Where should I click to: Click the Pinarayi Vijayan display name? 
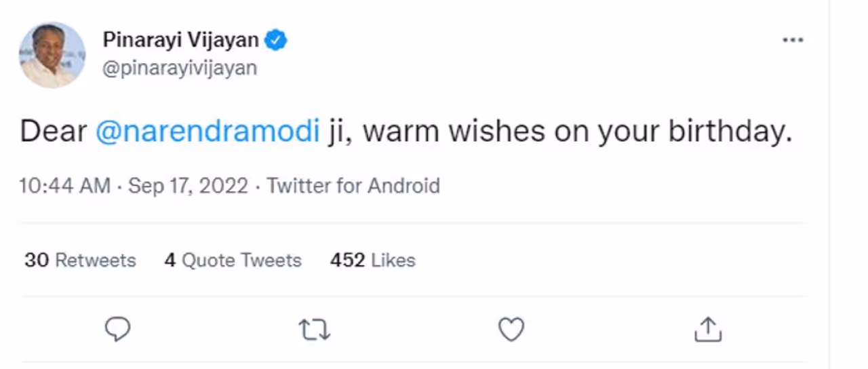180,40
